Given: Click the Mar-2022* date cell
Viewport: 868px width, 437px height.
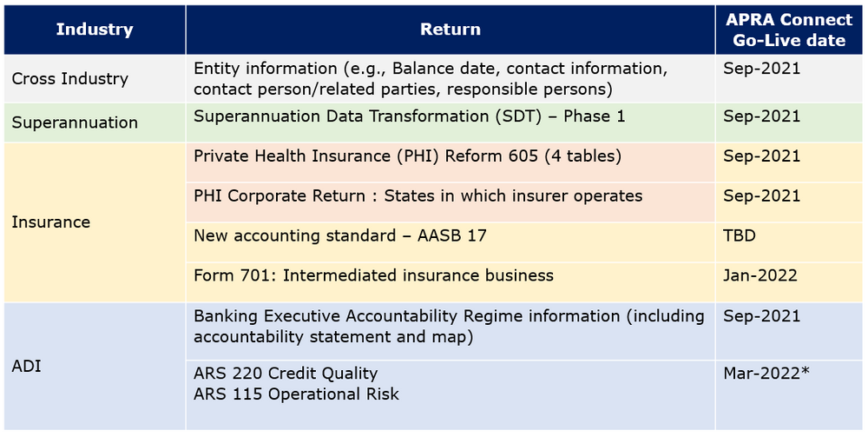Looking at the screenshot, I should (x=766, y=374).
